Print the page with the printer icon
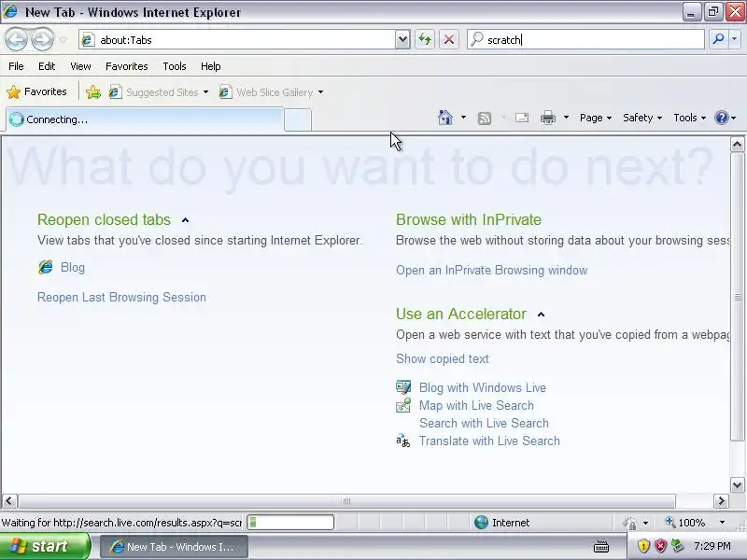This screenshot has height=560, width=747. (x=548, y=118)
